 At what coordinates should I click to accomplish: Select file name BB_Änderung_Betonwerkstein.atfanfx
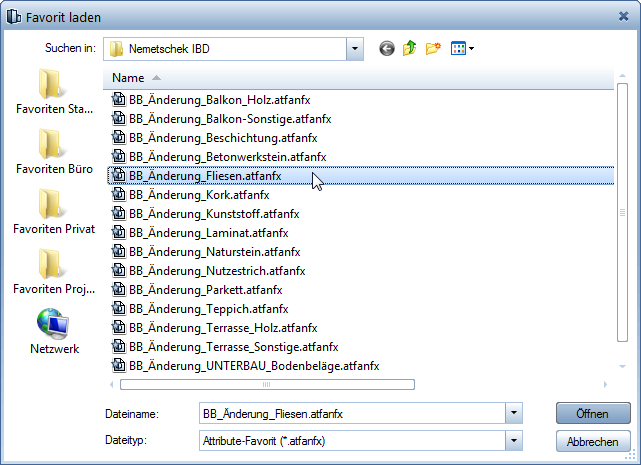tap(228, 157)
